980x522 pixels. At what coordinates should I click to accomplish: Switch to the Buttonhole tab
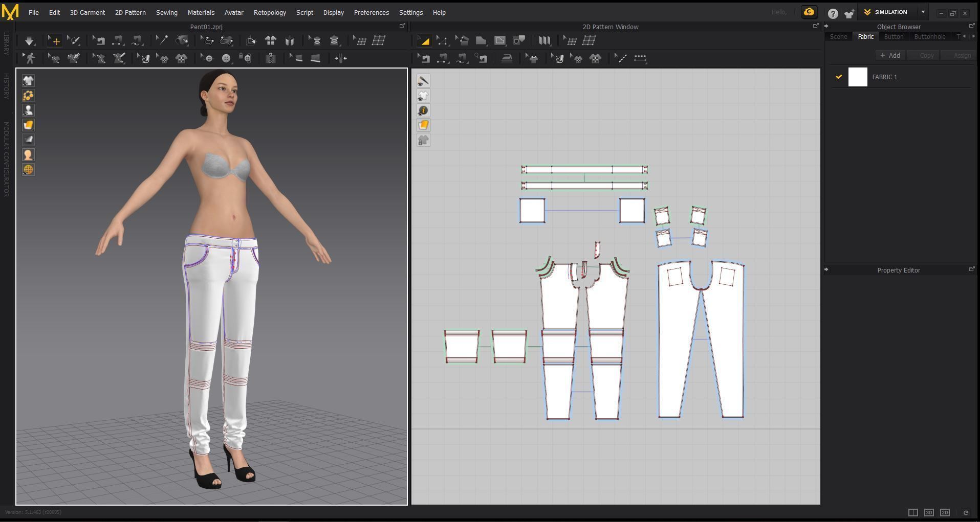929,37
